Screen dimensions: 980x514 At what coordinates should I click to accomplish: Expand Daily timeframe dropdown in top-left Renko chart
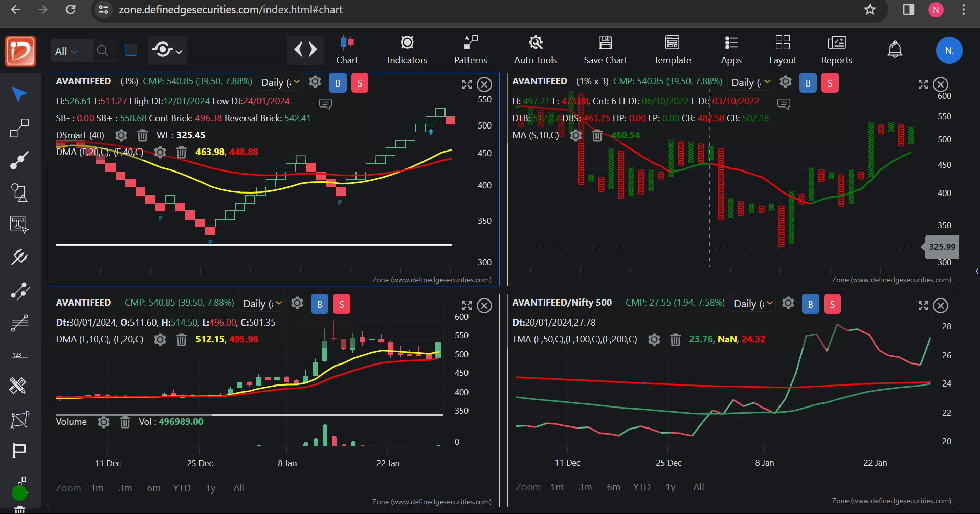point(280,82)
